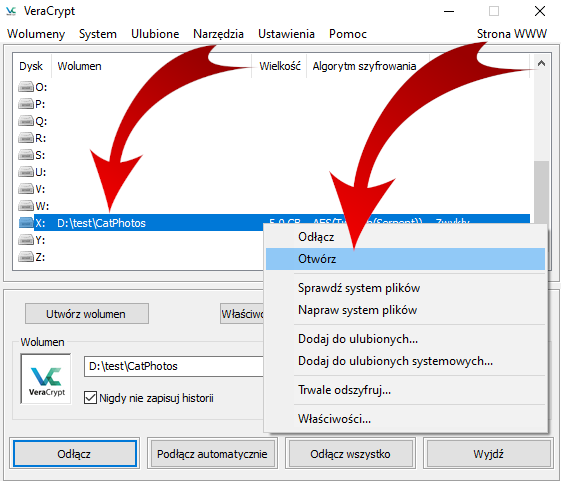Open the Ulubione menu
Image resolution: width=561 pixels, height=481 pixels.
point(155,34)
